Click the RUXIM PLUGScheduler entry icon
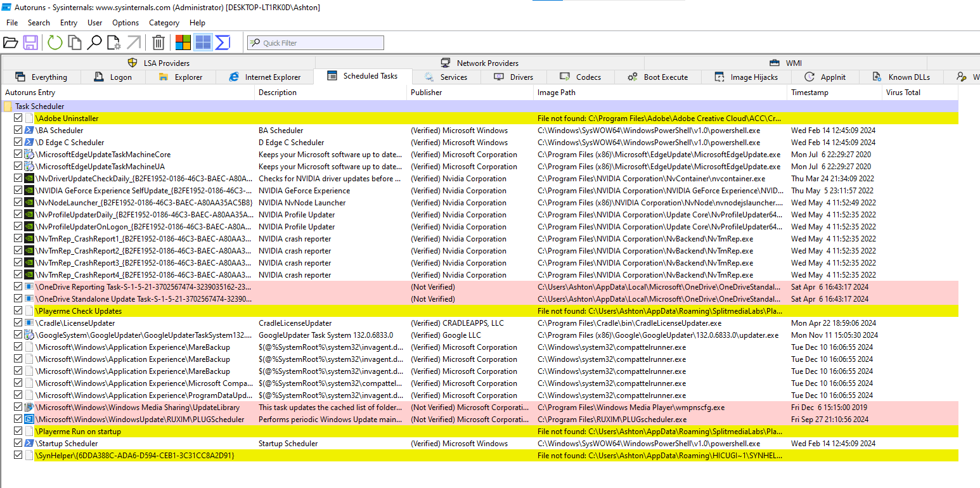This screenshot has height=488, width=980. (29, 420)
